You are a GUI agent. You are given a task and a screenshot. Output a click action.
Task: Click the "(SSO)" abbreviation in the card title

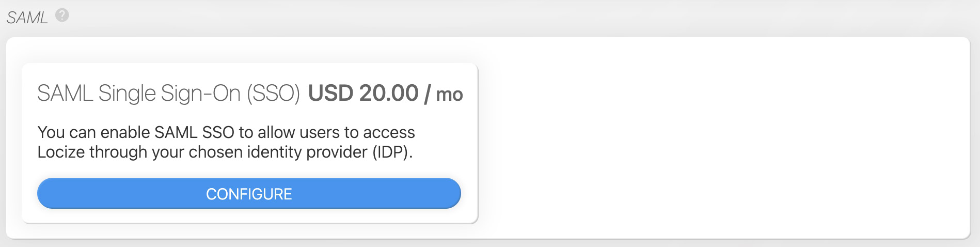[273, 94]
